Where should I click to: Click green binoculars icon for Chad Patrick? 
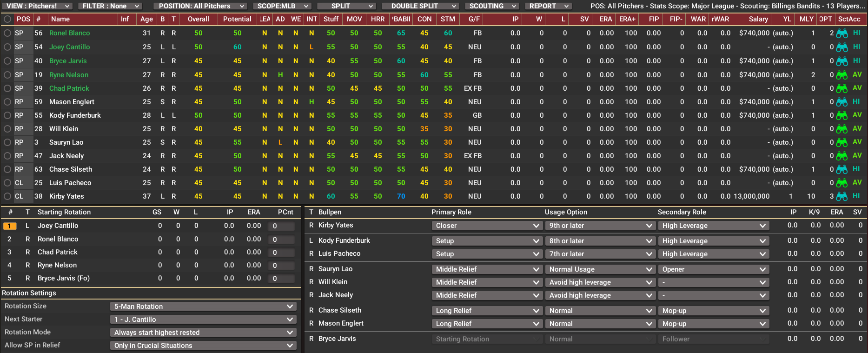click(x=841, y=88)
